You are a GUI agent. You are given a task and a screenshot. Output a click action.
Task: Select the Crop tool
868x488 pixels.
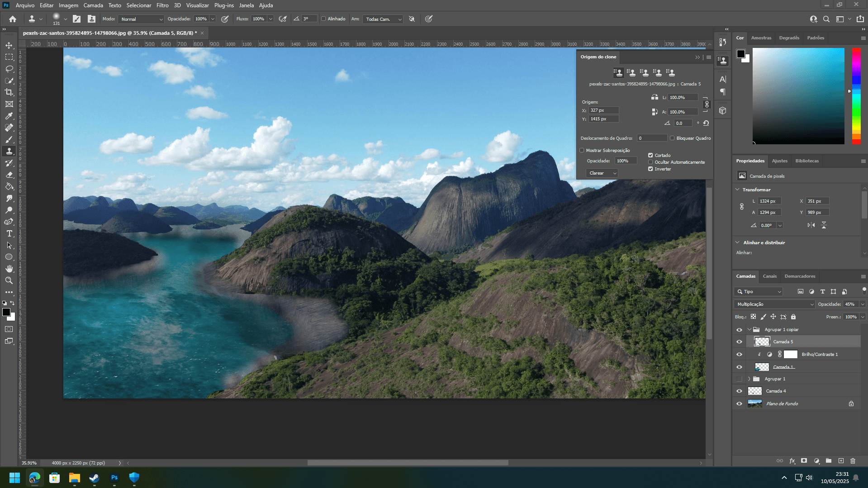point(9,92)
